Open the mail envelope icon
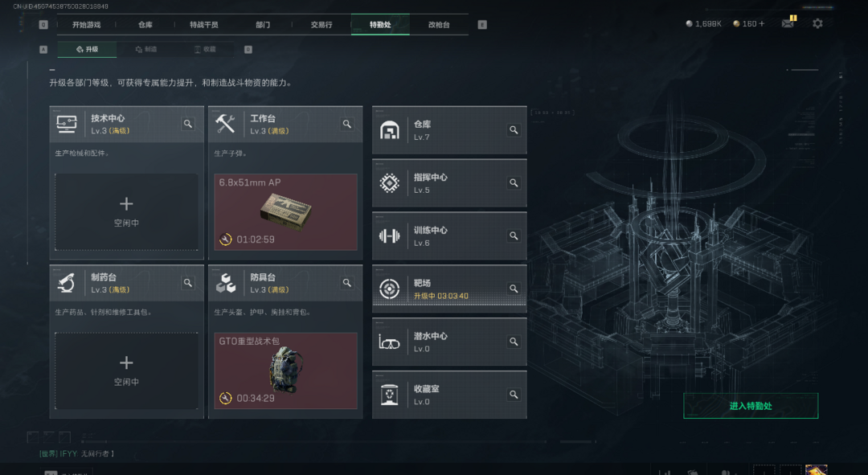 788,23
